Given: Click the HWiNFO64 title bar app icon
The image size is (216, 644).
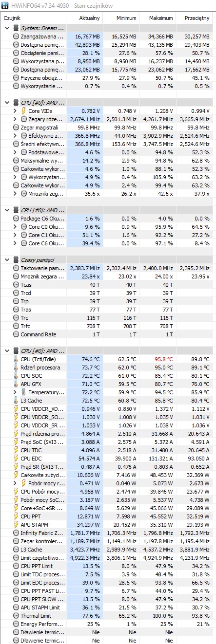Looking at the screenshot, I should coord(5,5).
